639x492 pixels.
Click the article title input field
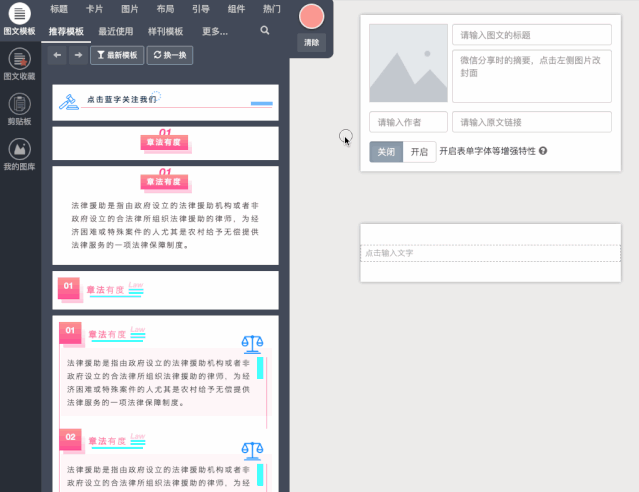tap(532, 35)
